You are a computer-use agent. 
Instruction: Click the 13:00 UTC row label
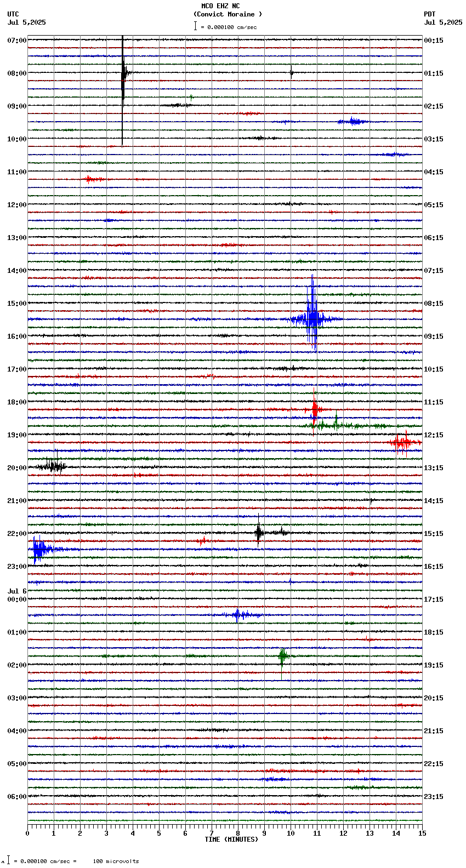coord(17,238)
